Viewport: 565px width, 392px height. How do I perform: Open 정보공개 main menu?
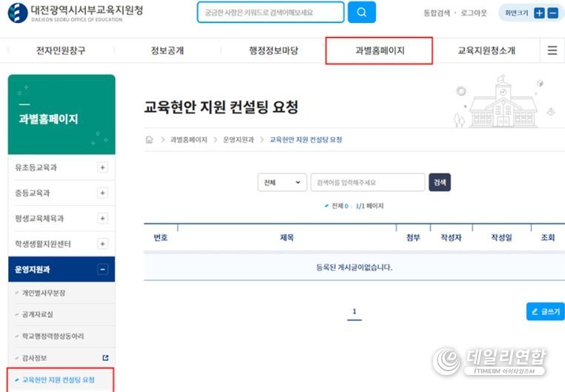[x=167, y=50]
